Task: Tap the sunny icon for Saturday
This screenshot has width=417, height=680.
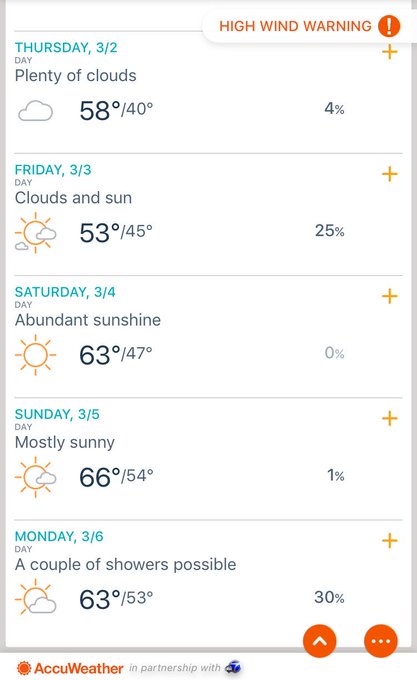Action: click(x=36, y=355)
